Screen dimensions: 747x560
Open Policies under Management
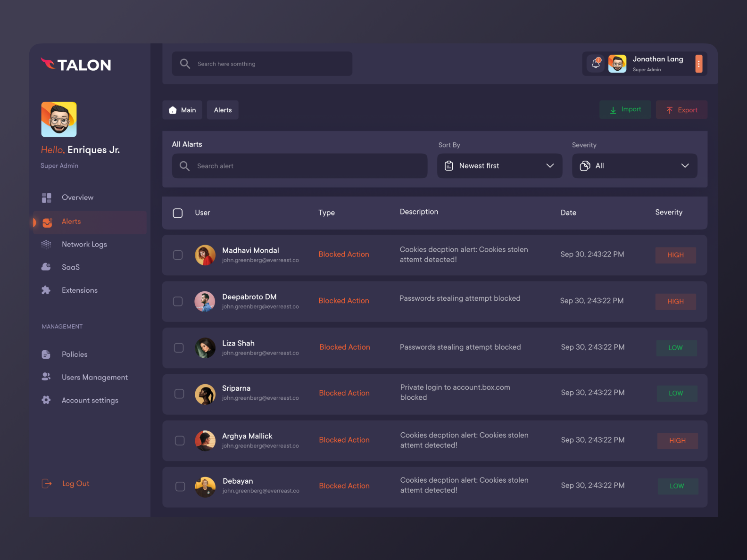(75, 354)
